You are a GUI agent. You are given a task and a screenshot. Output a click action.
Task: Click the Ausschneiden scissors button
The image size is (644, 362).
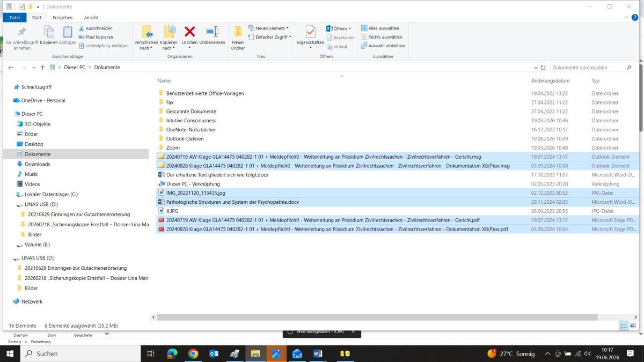pos(95,28)
